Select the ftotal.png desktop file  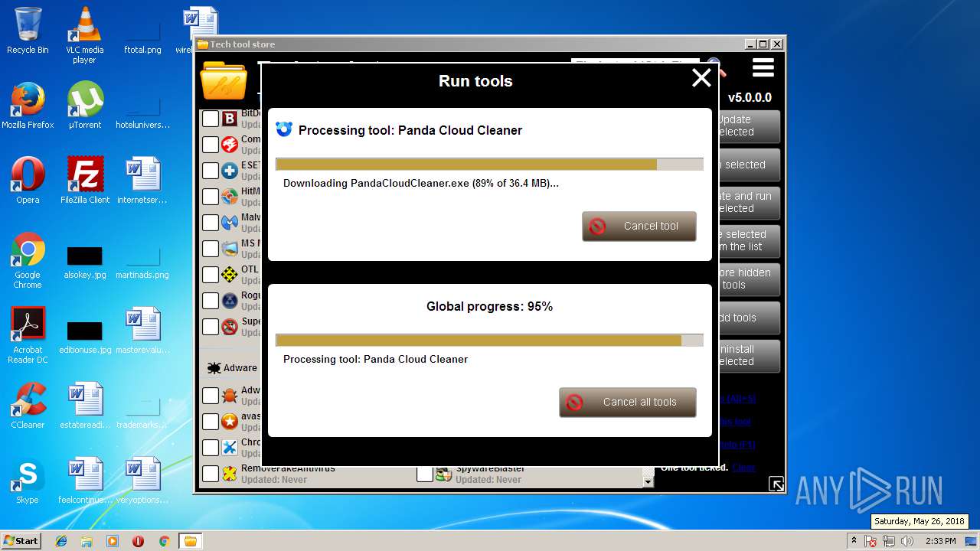click(x=142, y=35)
